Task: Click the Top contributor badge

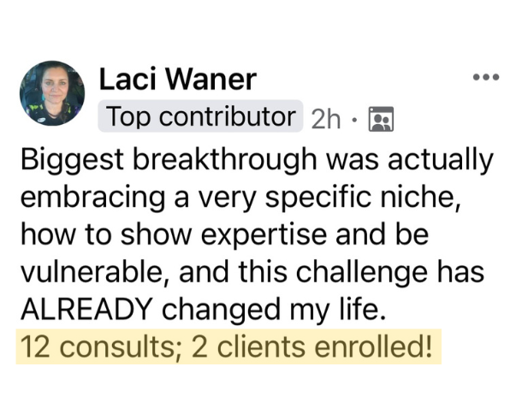Action: [x=200, y=116]
